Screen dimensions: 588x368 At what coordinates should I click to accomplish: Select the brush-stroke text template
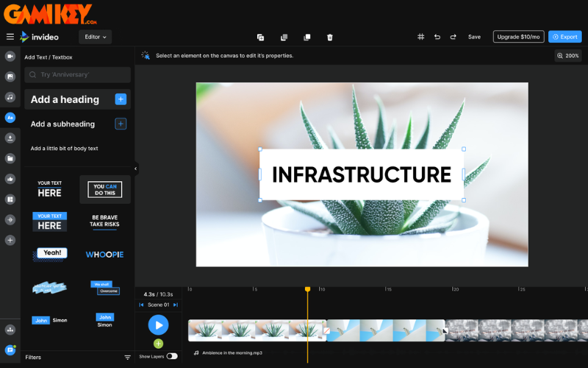click(x=49, y=287)
